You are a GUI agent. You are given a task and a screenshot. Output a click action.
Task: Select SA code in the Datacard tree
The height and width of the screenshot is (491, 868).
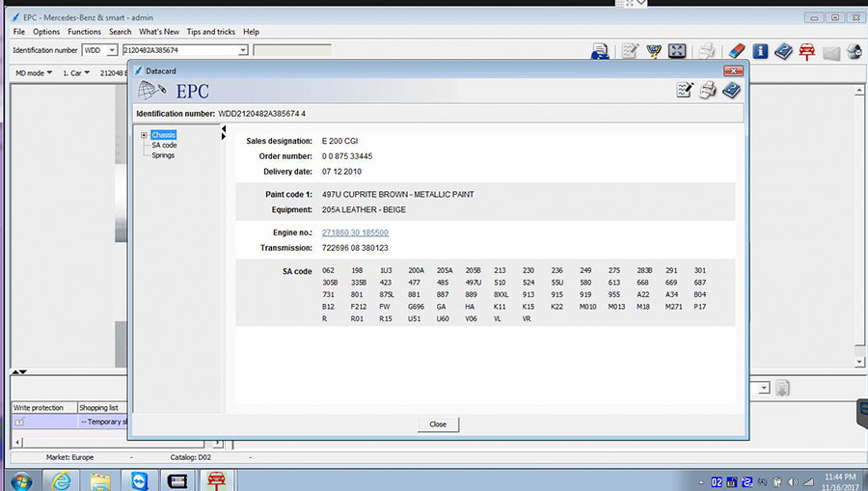[x=164, y=146]
